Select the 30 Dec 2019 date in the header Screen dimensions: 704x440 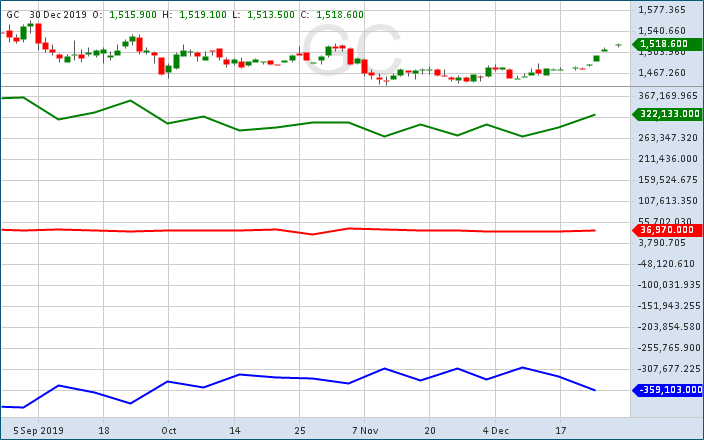(x=58, y=15)
